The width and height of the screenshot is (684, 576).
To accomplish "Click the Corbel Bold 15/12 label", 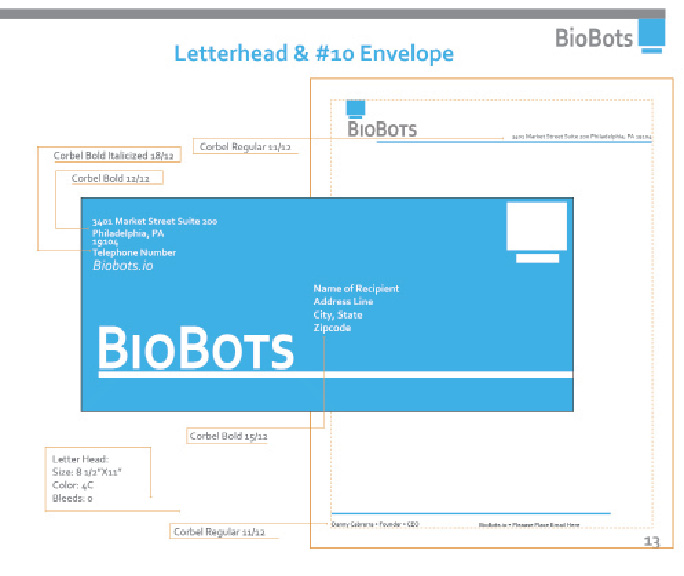I will [x=228, y=436].
